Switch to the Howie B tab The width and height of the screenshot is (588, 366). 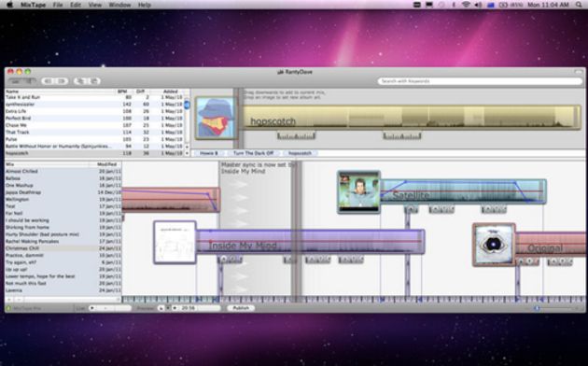click(208, 153)
